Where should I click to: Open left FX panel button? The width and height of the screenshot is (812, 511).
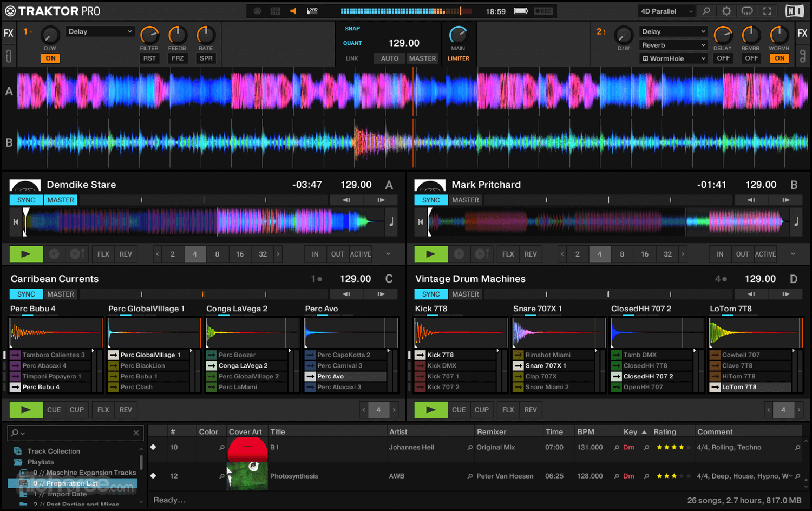(x=9, y=34)
